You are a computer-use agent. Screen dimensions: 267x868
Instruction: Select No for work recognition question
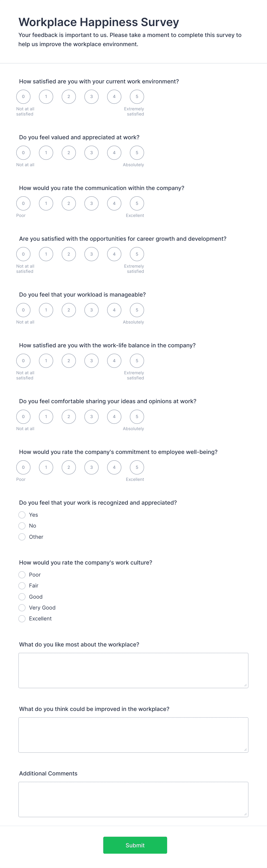pyautogui.click(x=22, y=526)
